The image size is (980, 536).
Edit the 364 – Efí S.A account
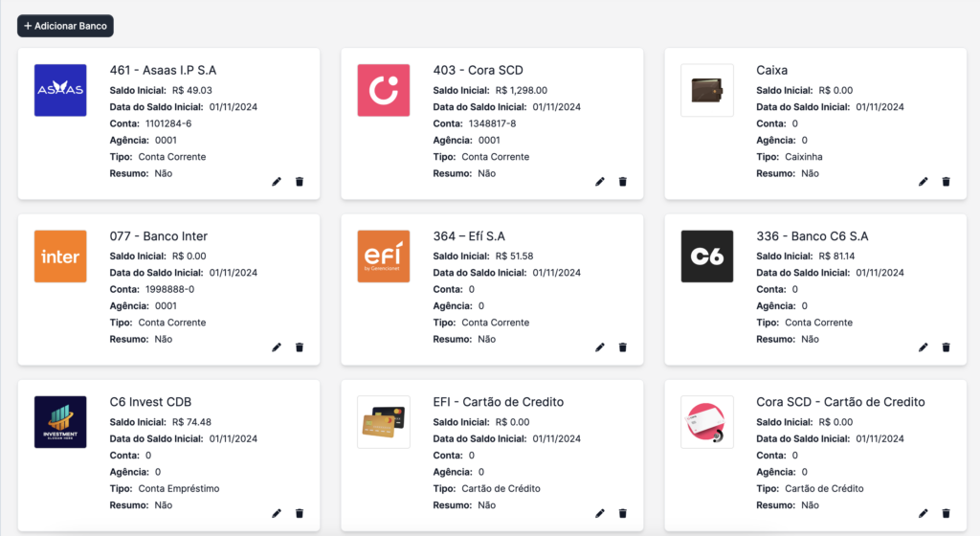[600, 347]
